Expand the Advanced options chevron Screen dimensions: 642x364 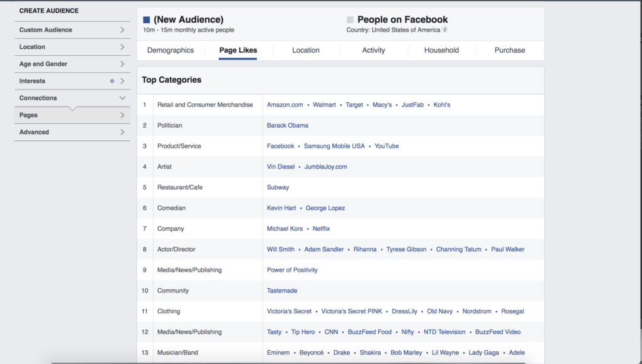[x=122, y=132]
